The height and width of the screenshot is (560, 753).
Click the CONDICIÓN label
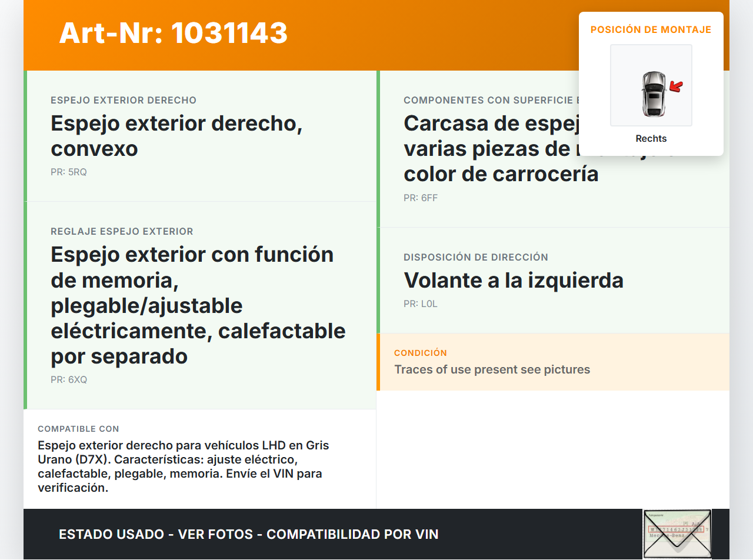click(x=421, y=353)
